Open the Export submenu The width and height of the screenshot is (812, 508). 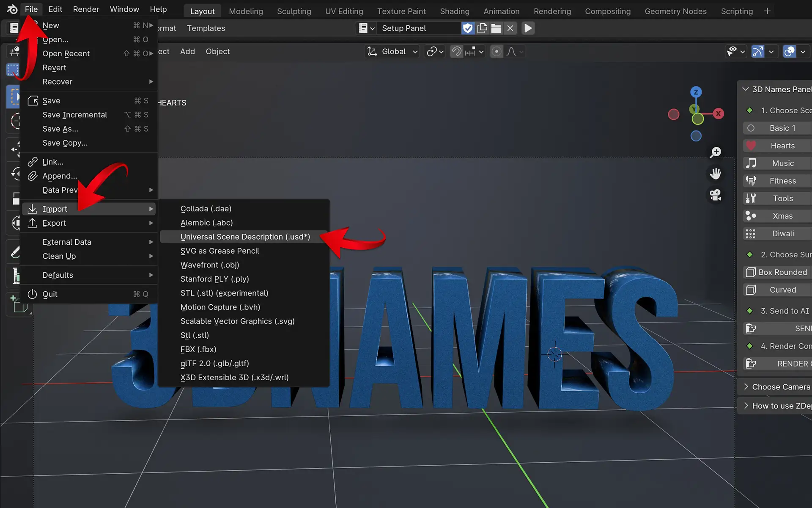coord(89,223)
